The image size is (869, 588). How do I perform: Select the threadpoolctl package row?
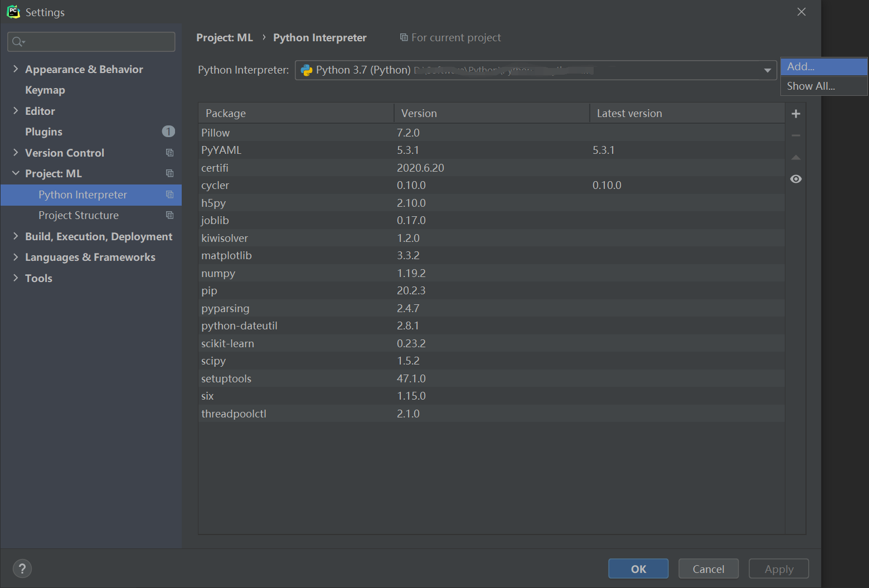pyautogui.click(x=492, y=414)
